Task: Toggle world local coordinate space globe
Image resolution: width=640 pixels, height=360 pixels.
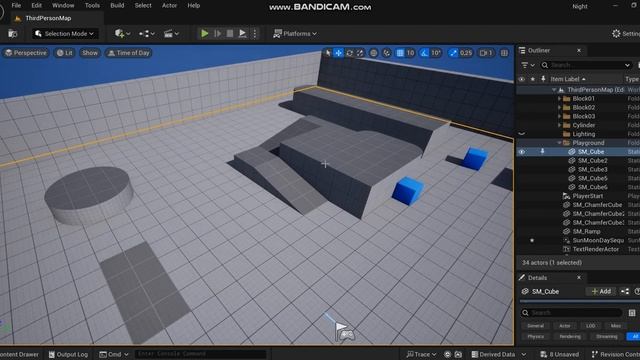Action: pyautogui.click(x=373, y=53)
